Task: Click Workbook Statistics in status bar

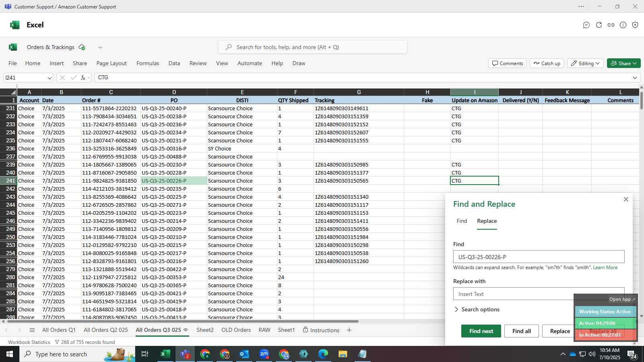Action: coord(29,342)
